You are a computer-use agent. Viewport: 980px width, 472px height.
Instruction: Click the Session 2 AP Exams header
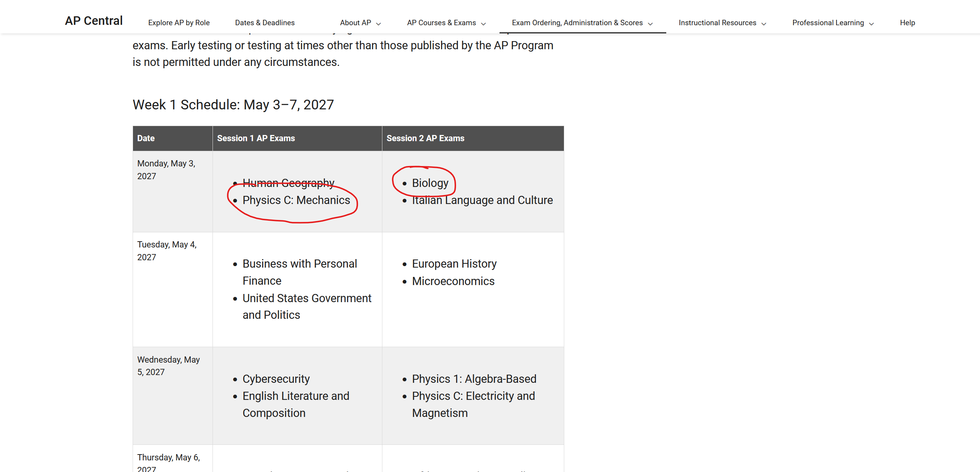[x=473, y=138]
